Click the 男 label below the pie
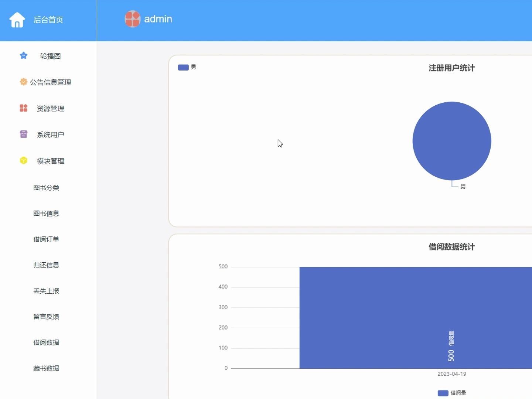The image size is (532, 399). click(463, 187)
